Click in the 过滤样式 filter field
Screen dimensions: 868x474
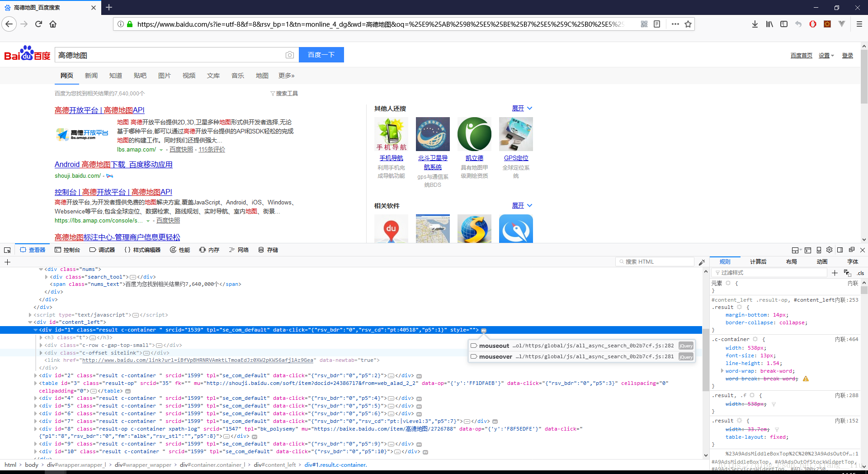(x=770, y=273)
